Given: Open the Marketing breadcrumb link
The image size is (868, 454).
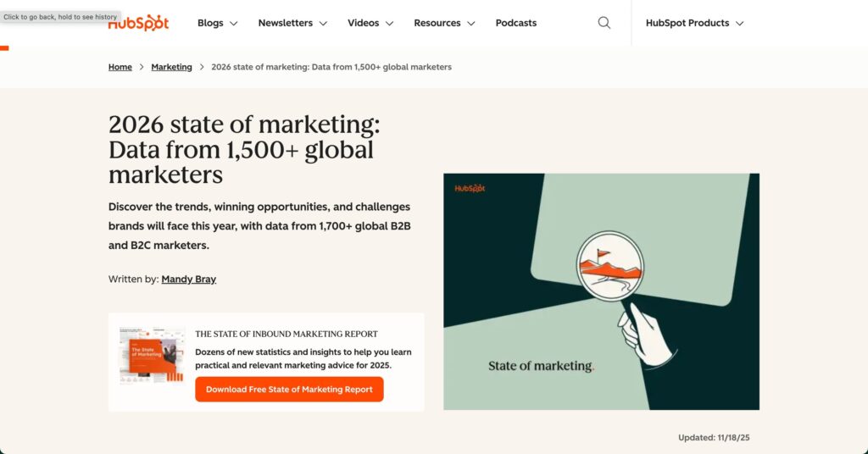Looking at the screenshot, I should click(x=171, y=67).
